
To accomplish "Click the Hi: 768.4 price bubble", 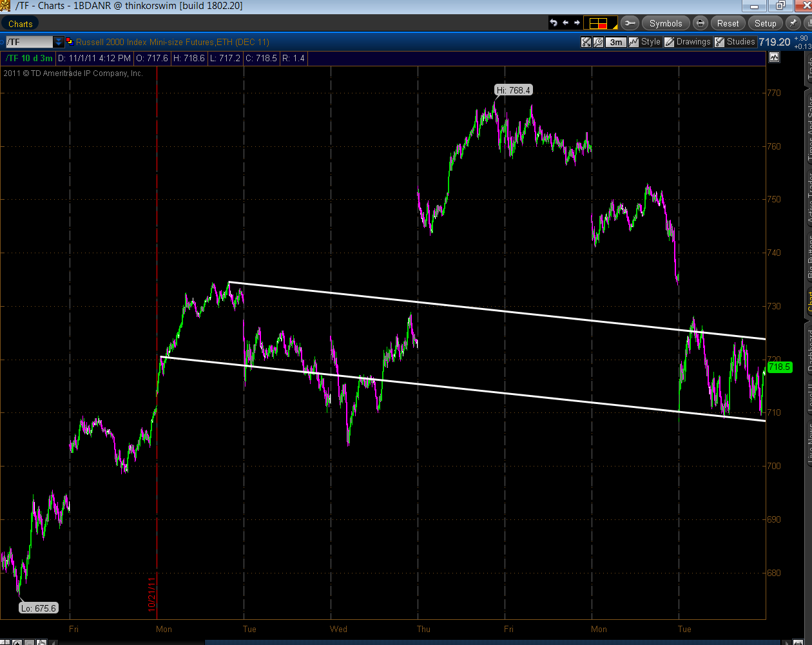I will point(514,90).
